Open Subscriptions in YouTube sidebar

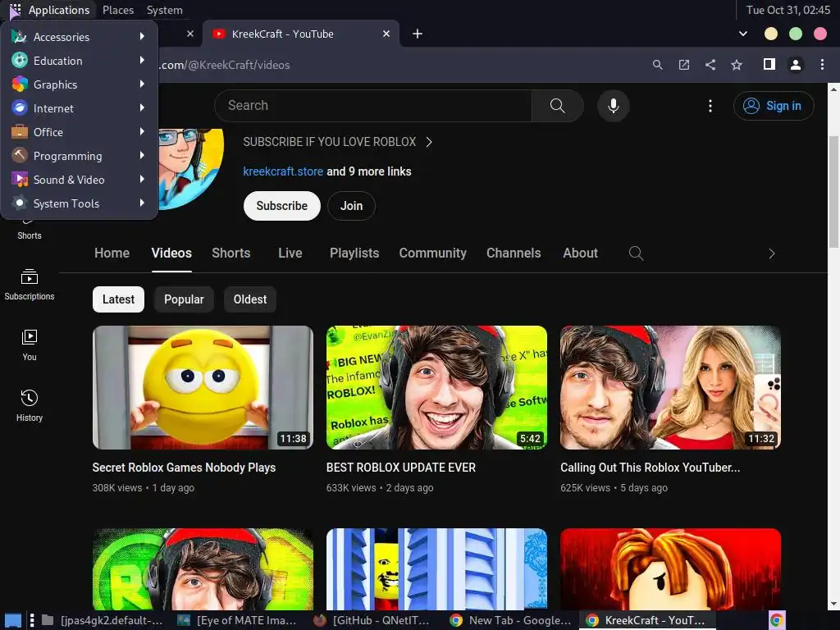pos(30,285)
